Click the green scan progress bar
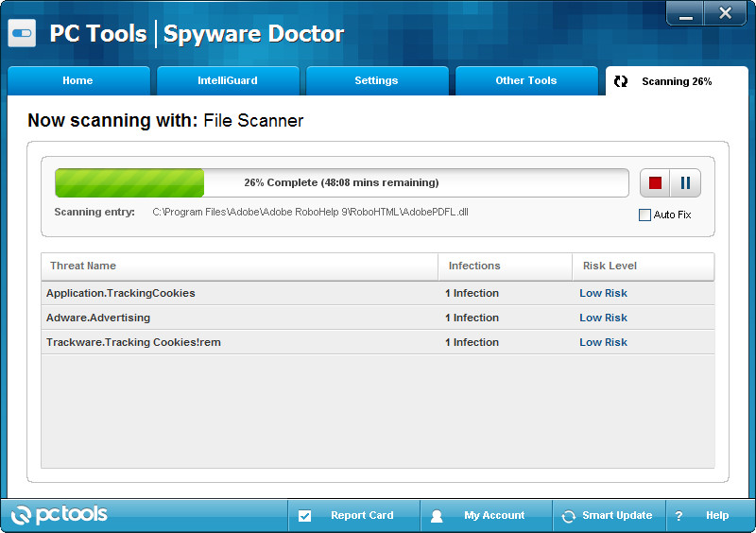 tap(129, 182)
